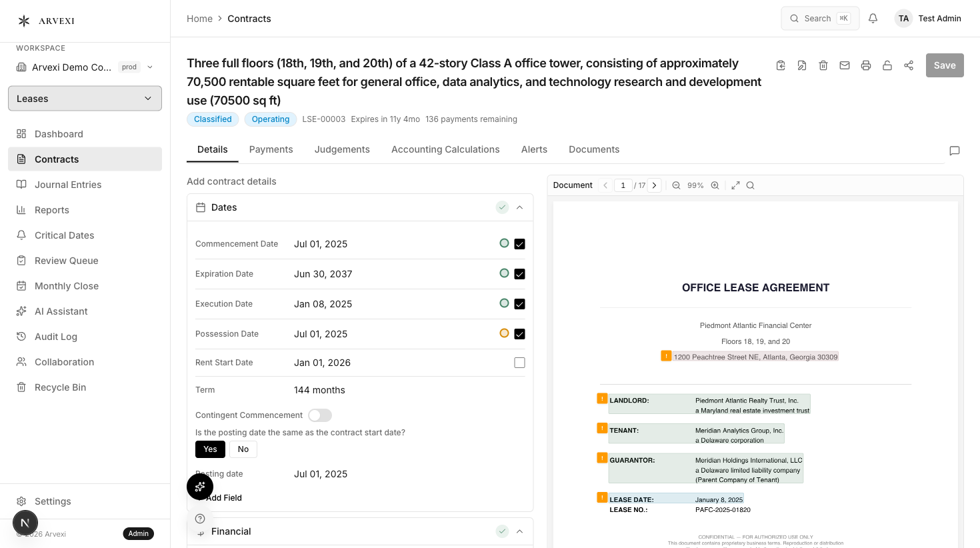This screenshot has height=548, width=980.
Task: Click the document page number field
Action: tap(623, 185)
